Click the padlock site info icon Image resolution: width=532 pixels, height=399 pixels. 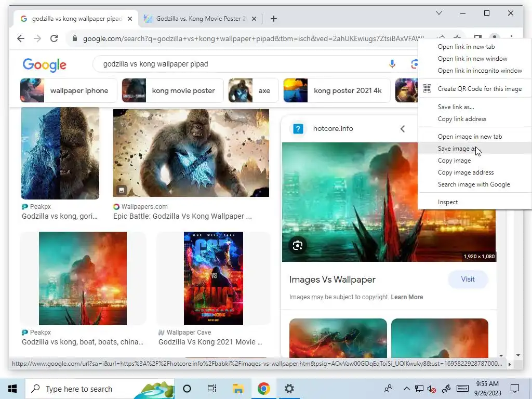75,38
